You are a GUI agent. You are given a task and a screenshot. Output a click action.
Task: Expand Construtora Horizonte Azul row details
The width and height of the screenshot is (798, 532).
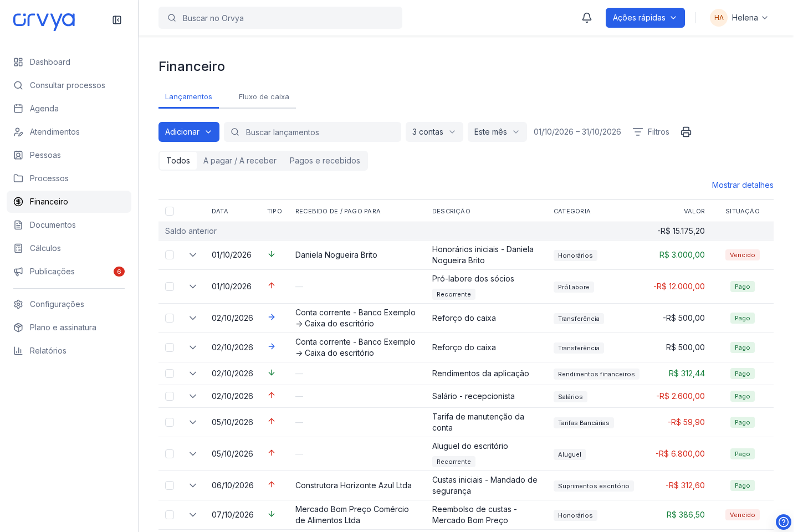[x=193, y=485]
